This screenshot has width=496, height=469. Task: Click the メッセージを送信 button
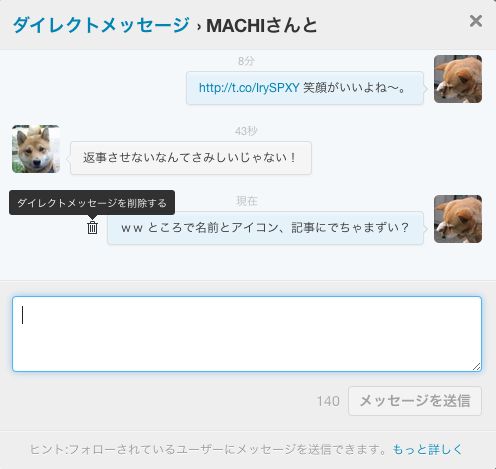click(x=415, y=401)
